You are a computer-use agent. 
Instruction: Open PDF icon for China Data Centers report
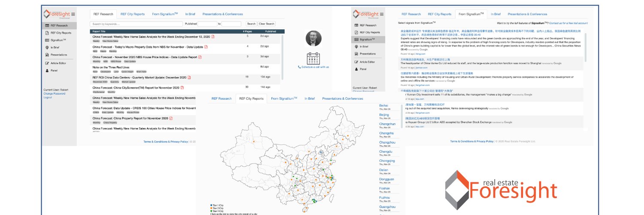point(189,77)
